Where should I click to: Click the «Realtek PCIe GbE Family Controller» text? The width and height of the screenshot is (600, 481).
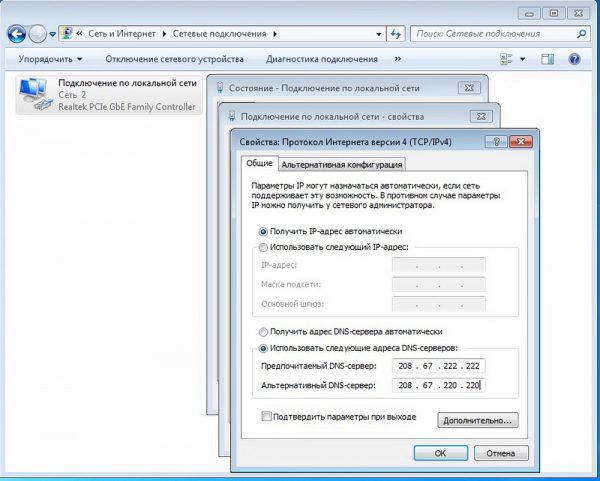point(127,107)
